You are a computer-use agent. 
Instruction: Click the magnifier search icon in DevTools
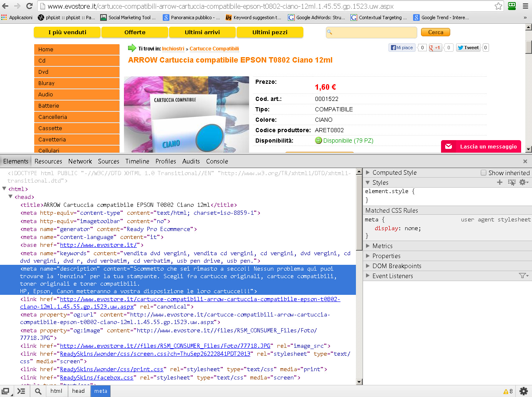[x=38, y=391]
